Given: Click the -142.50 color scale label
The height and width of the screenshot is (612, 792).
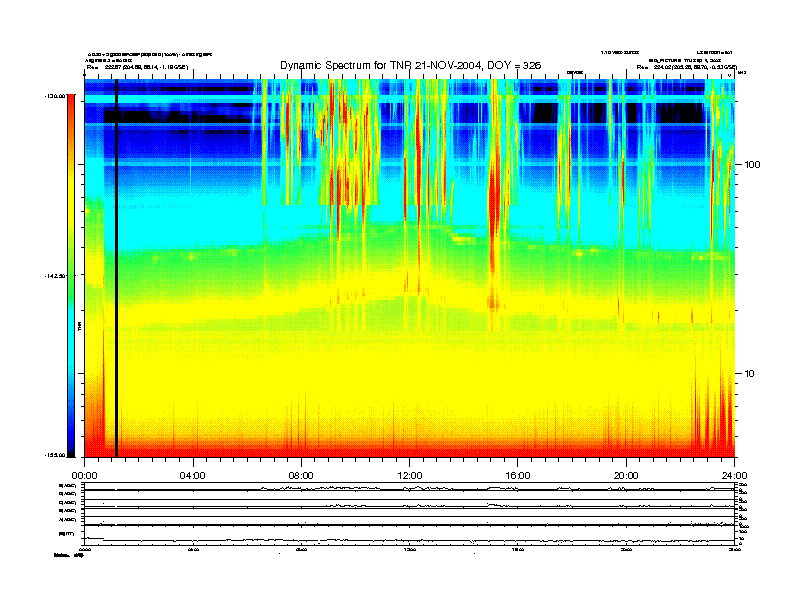Looking at the screenshot, I should pos(55,276).
